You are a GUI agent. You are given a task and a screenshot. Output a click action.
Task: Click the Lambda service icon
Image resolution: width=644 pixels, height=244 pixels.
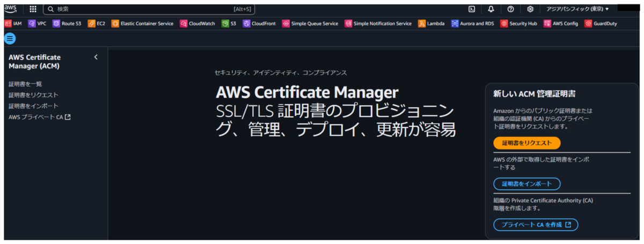pos(422,24)
